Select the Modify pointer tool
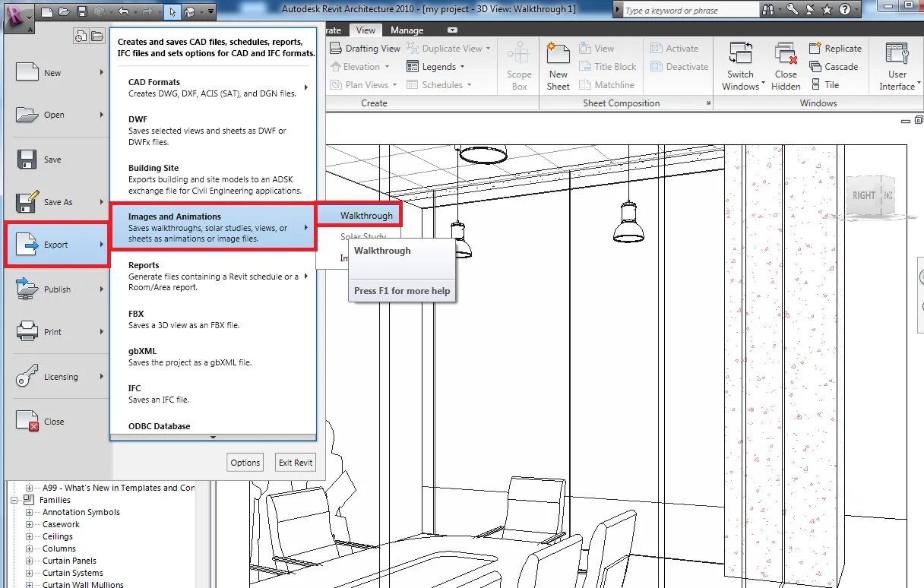 172,12
